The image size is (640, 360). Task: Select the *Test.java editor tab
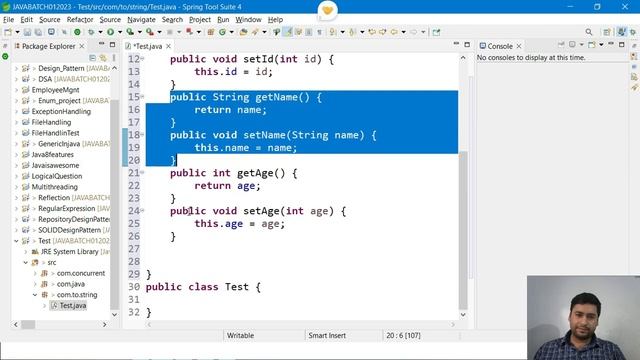coord(147,46)
